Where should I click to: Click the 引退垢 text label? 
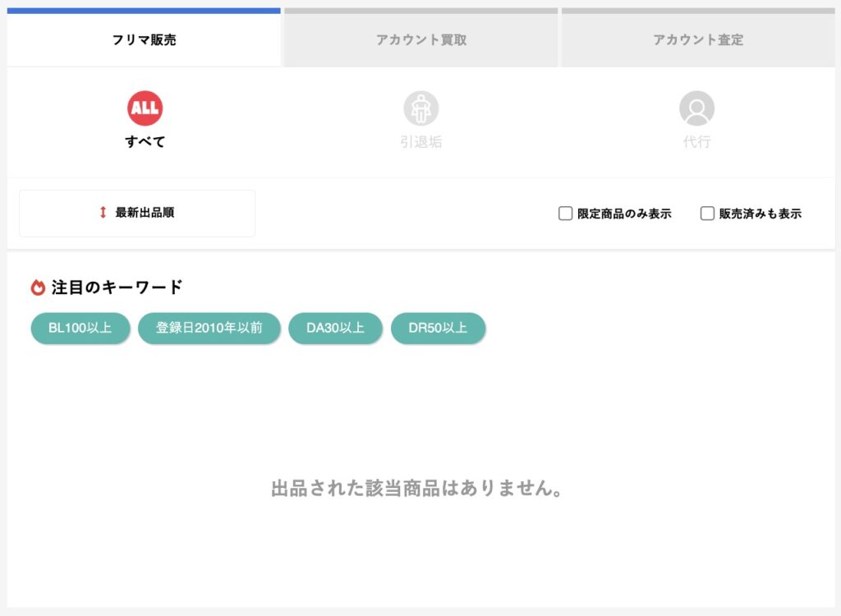(420, 141)
